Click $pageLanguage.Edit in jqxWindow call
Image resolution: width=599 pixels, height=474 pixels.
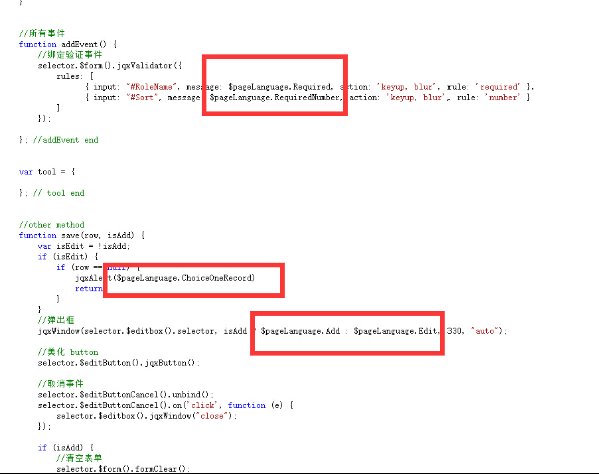tap(395, 331)
